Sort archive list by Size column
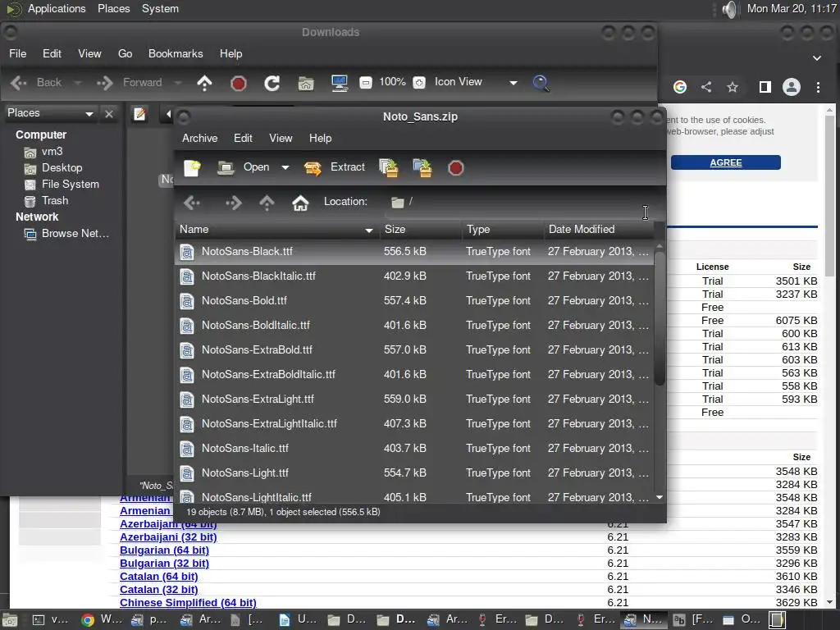This screenshot has width=840, height=630. (x=421, y=230)
